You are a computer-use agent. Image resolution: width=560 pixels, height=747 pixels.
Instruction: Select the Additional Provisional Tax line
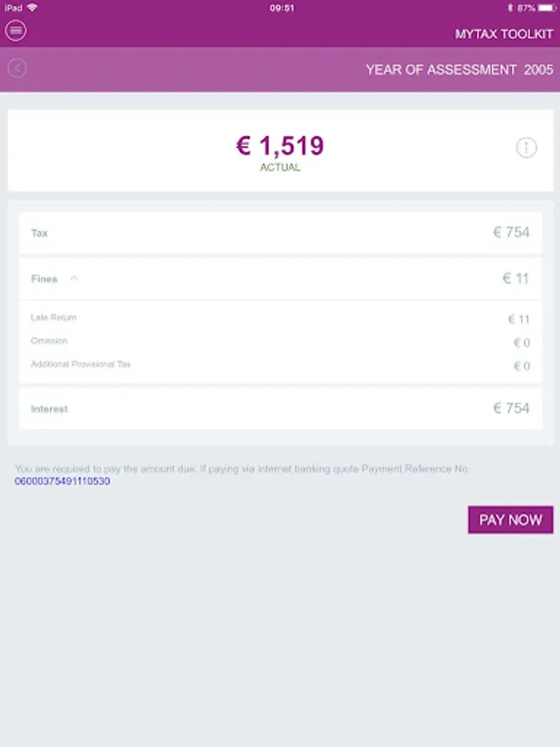point(280,365)
